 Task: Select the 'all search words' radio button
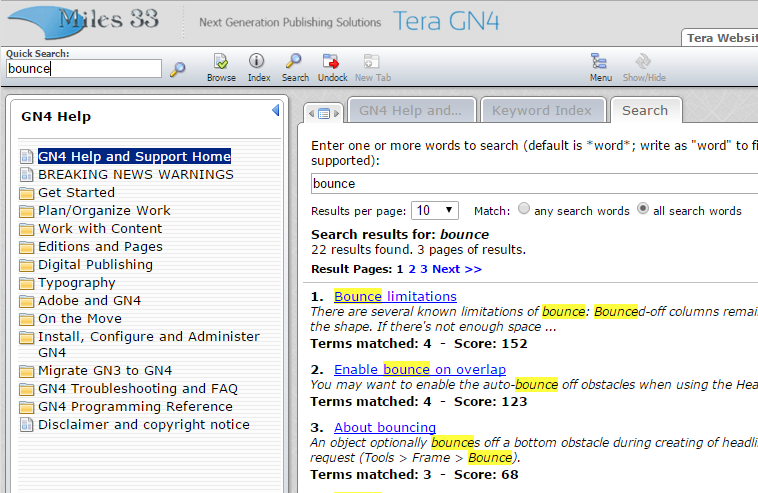(x=642, y=208)
